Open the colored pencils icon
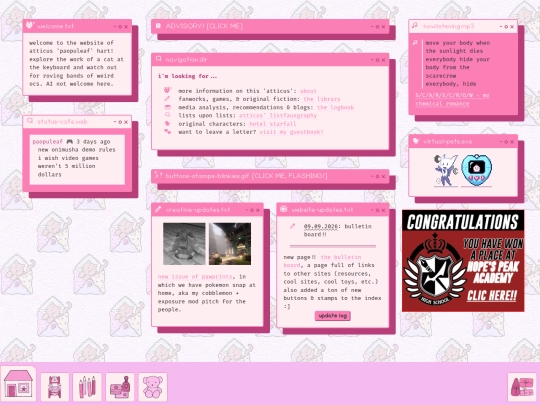This screenshot has width=540, height=405. tap(87, 387)
